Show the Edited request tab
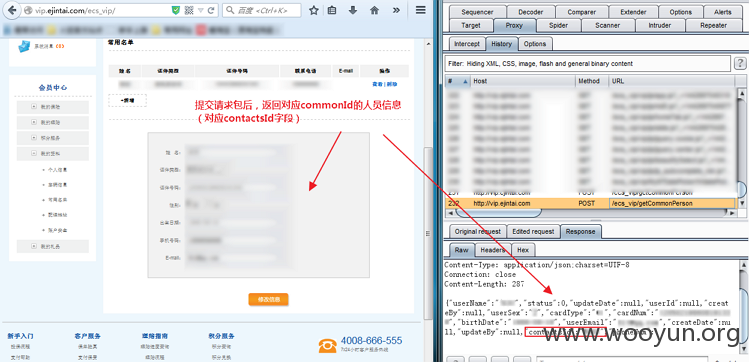The width and height of the screenshot is (749, 362). [533, 231]
